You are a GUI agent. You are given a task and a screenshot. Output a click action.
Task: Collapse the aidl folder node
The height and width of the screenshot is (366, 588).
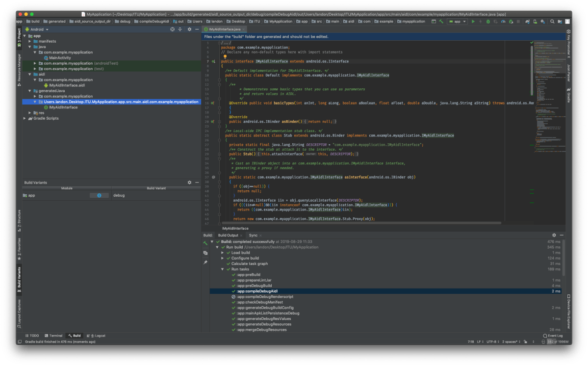(30, 74)
